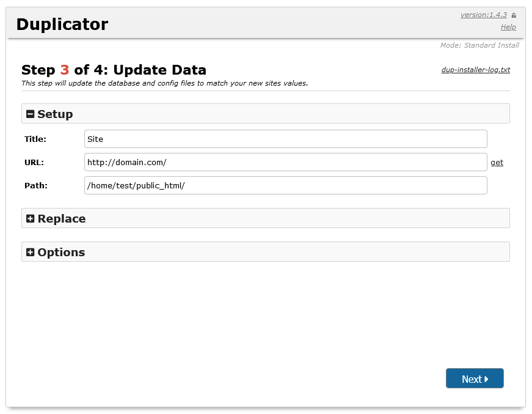
Task: Focus the Title input showing Site
Action: pos(286,139)
